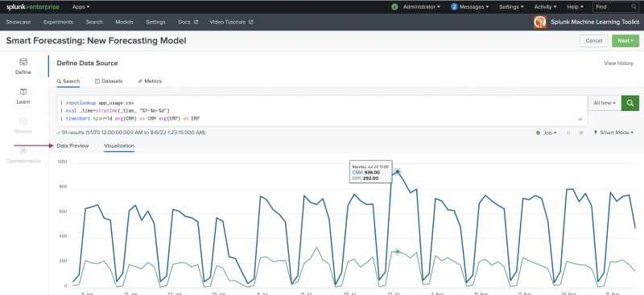
Task: Click the Define Data Source heading
Action: (x=87, y=64)
